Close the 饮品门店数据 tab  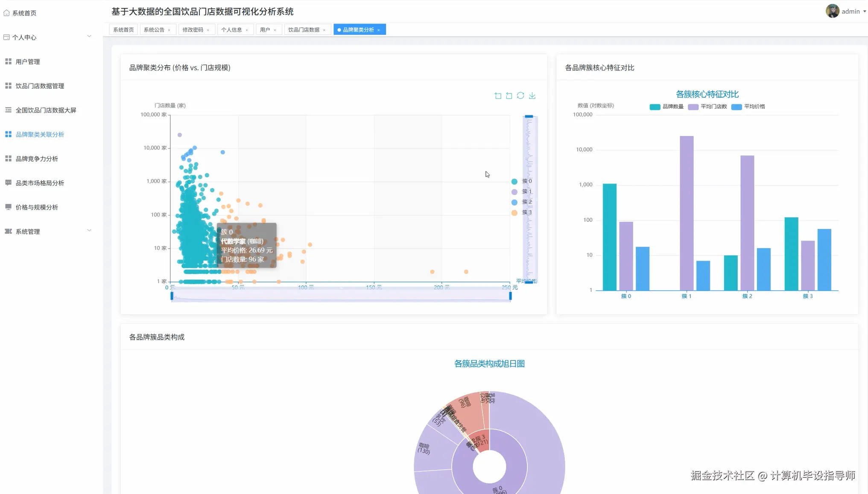[x=324, y=30]
